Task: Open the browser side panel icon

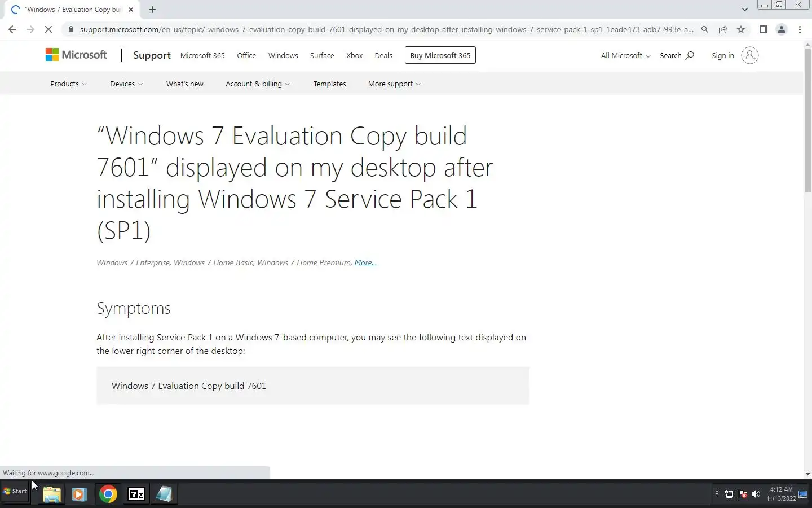Action: tap(763, 29)
